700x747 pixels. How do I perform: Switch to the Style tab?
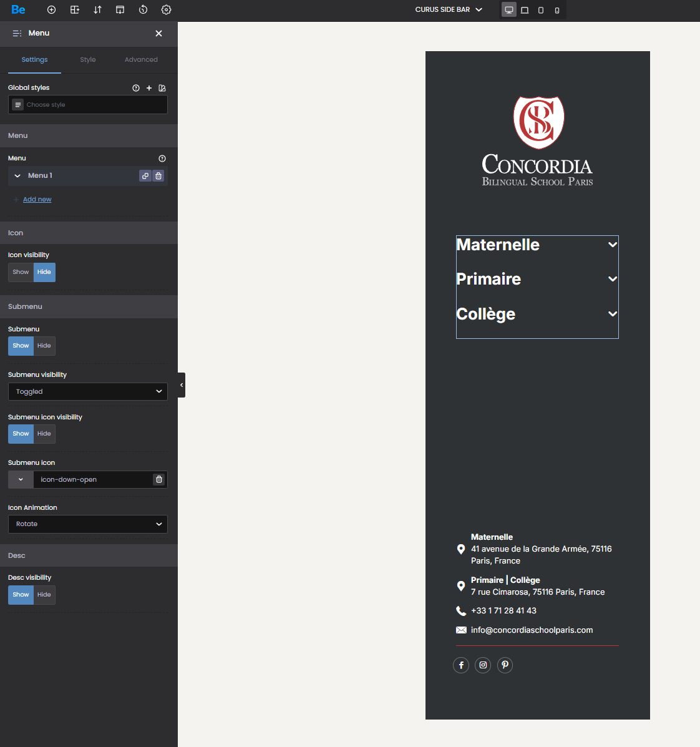click(87, 59)
